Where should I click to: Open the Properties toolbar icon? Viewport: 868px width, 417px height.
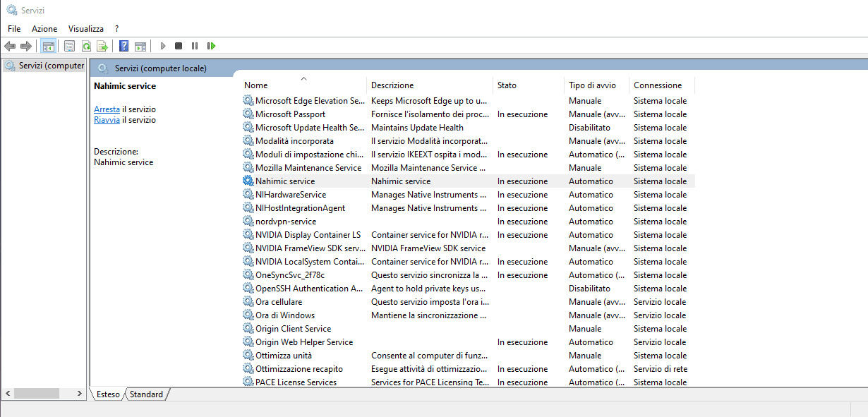(x=69, y=46)
